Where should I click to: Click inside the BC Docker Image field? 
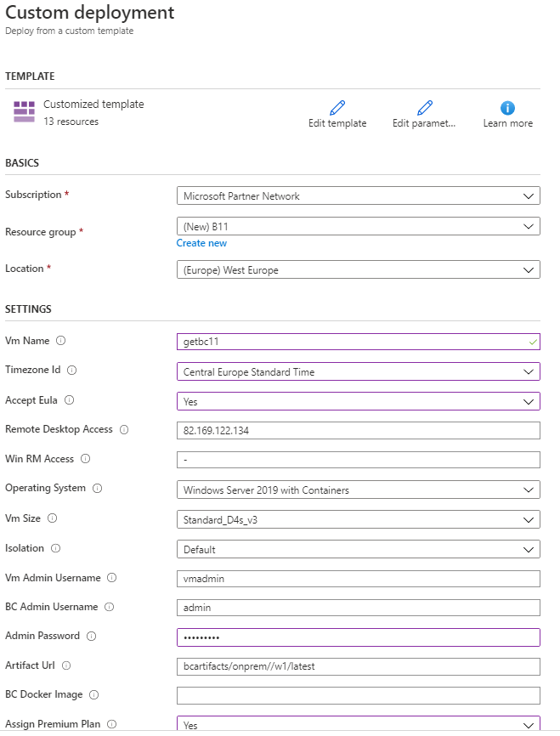357,696
